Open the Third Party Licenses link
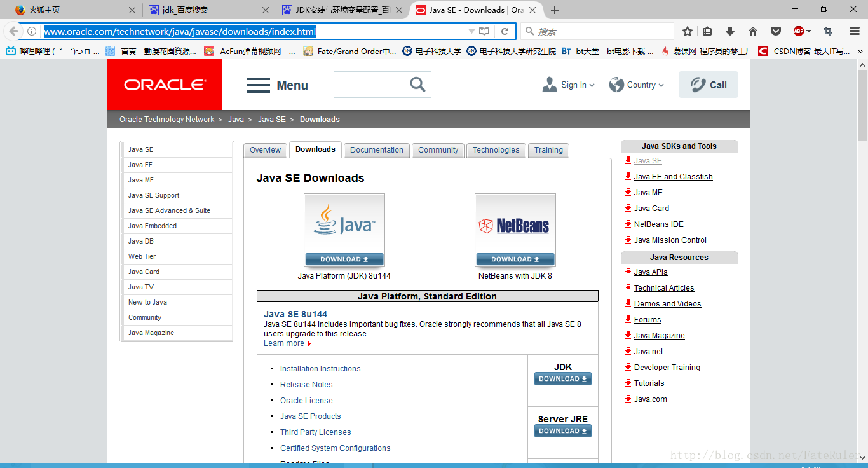This screenshot has height=468, width=868. (315, 432)
